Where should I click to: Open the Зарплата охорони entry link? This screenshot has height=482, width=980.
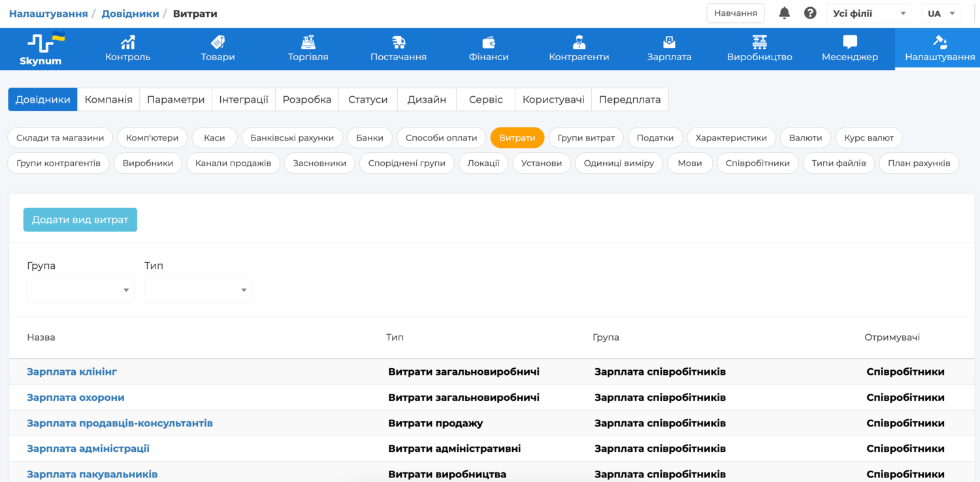pos(76,398)
